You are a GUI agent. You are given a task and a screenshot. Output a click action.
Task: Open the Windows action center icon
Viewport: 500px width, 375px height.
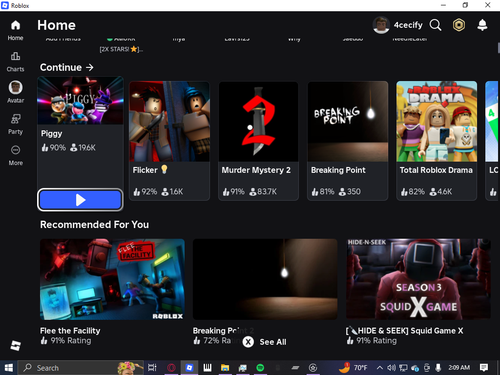point(484,368)
